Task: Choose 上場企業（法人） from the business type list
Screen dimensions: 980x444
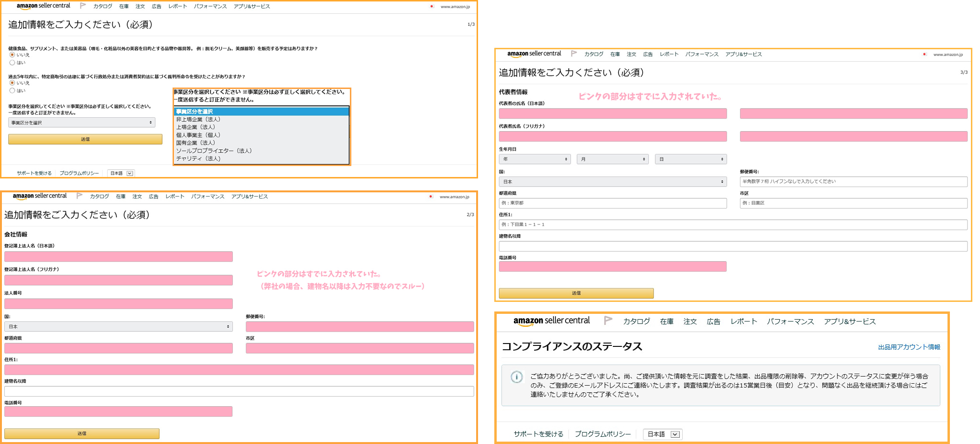Action: [261, 127]
